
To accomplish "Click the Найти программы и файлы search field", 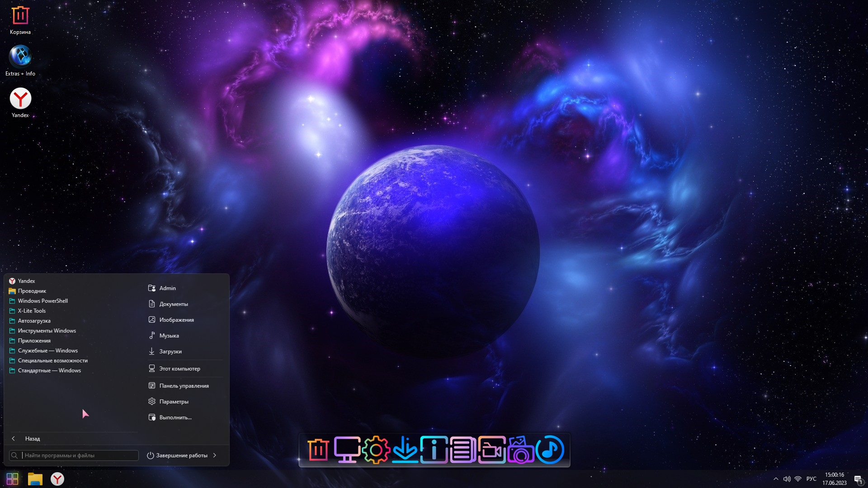I will click(x=79, y=455).
